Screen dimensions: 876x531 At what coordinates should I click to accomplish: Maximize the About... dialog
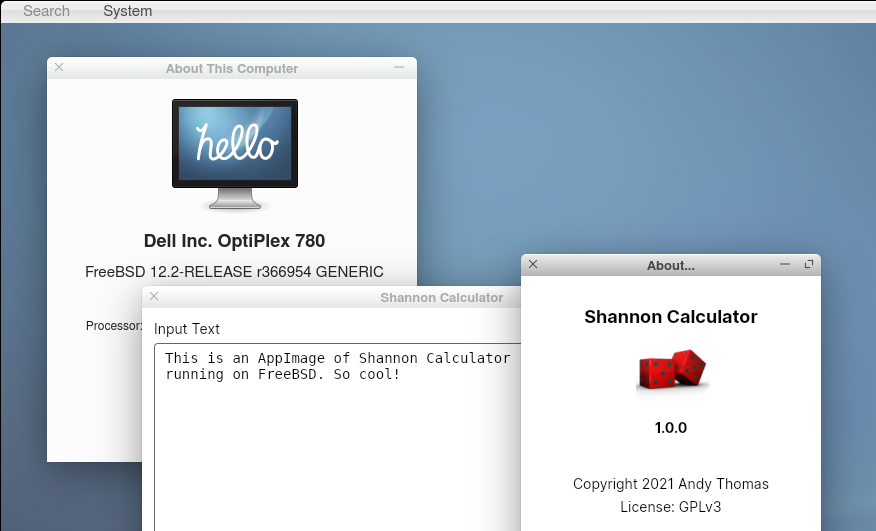tap(808, 264)
